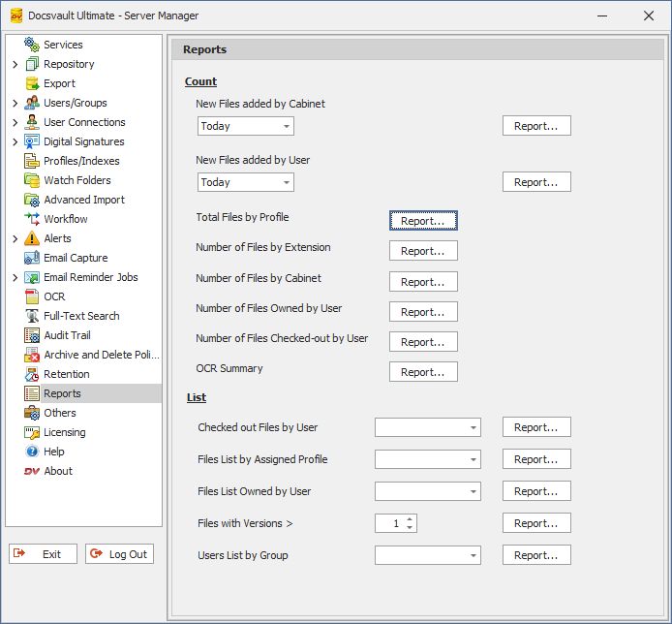Expand the Repository tree node
The width and height of the screenshot is (672, 624).
15,64
